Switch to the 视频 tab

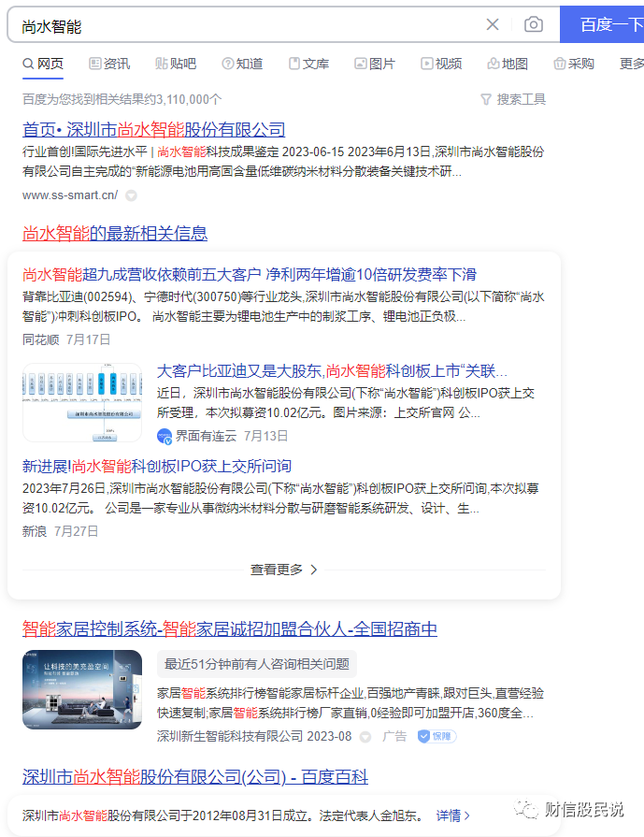point(441,64)
